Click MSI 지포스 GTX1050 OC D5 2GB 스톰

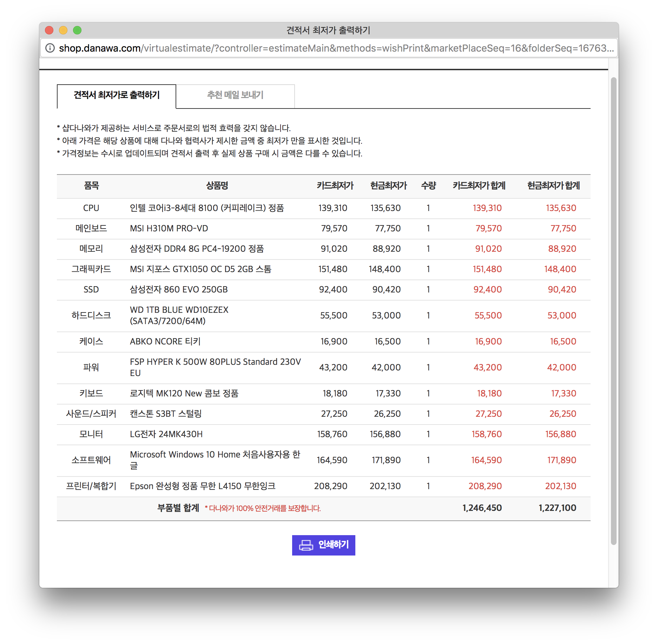click(200, 269)
